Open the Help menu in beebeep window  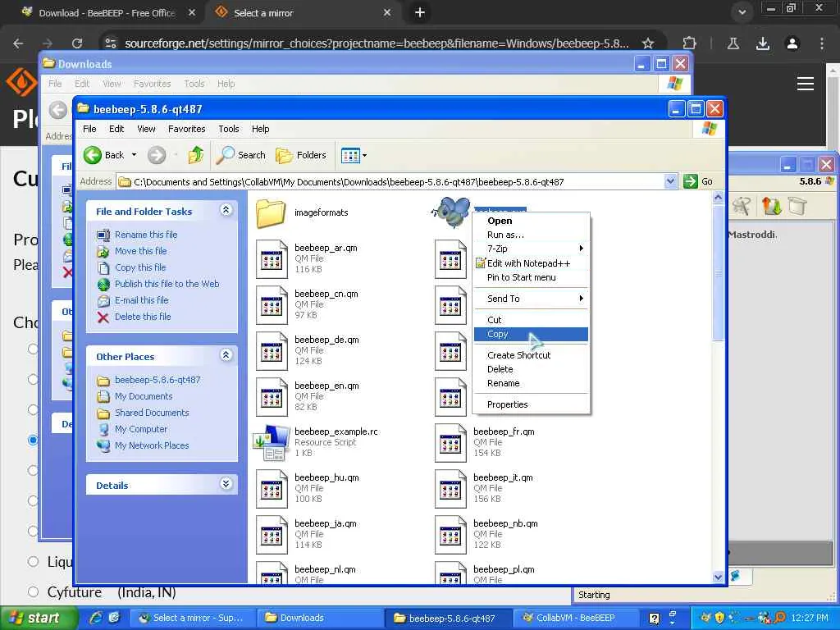click(260, 129)
